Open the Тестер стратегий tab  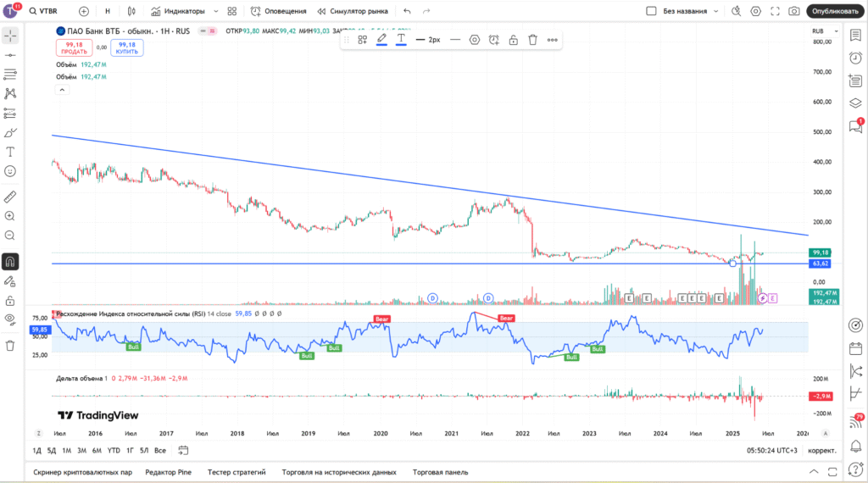(x=236, y=473)
